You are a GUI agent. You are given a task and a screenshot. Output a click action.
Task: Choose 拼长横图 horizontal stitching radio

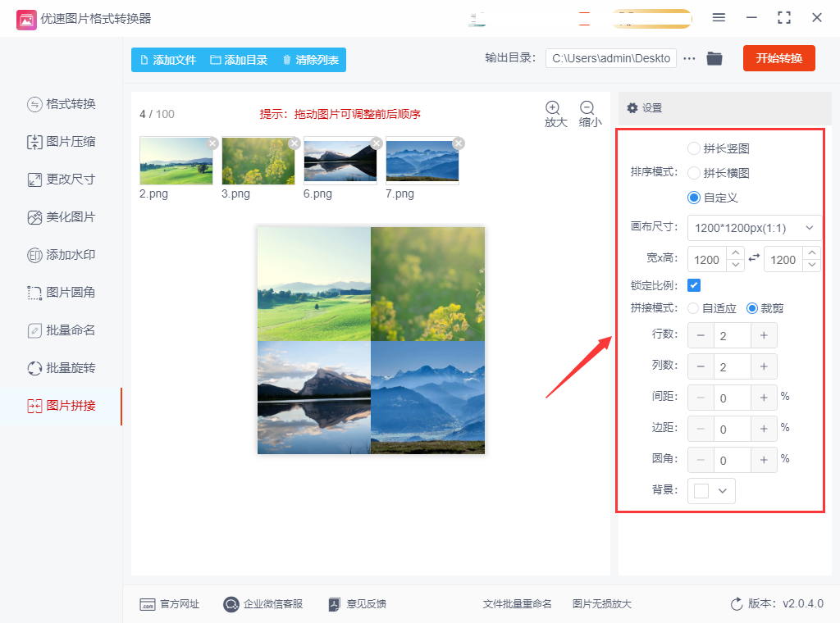[694, 173]
